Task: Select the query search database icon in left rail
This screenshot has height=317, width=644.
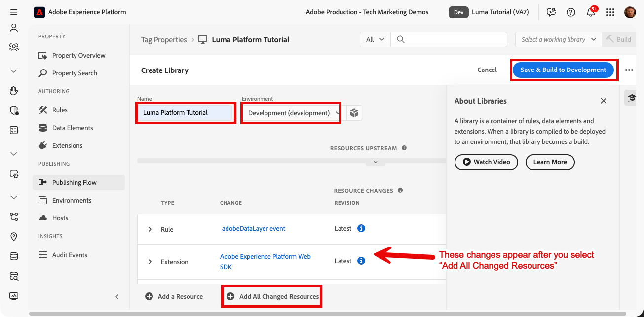Action: (14, 276)
